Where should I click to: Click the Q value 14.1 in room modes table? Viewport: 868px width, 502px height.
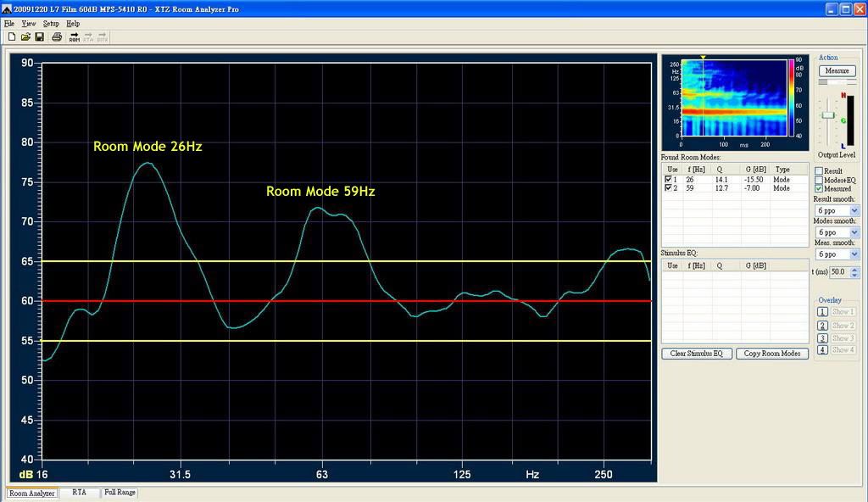(721, 180)
